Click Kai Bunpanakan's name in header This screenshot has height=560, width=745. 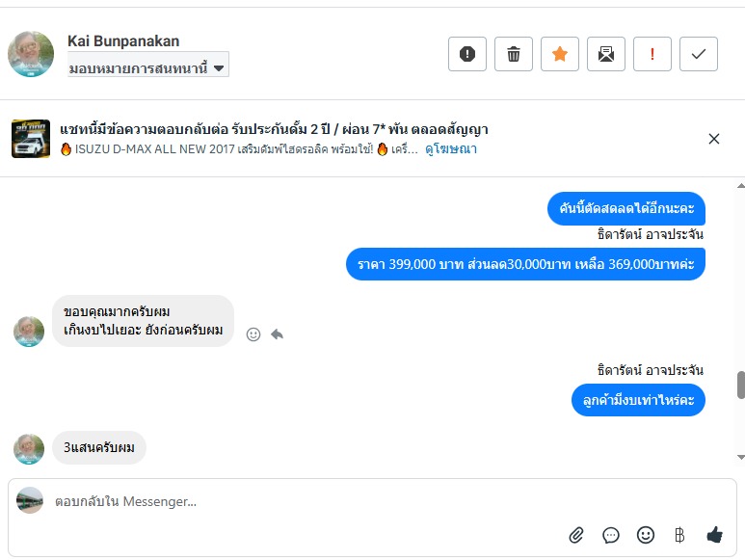click(123, 40)
